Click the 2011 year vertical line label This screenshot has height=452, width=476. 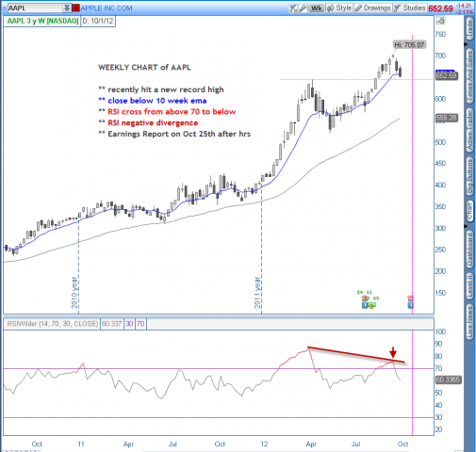click(257, 293)
